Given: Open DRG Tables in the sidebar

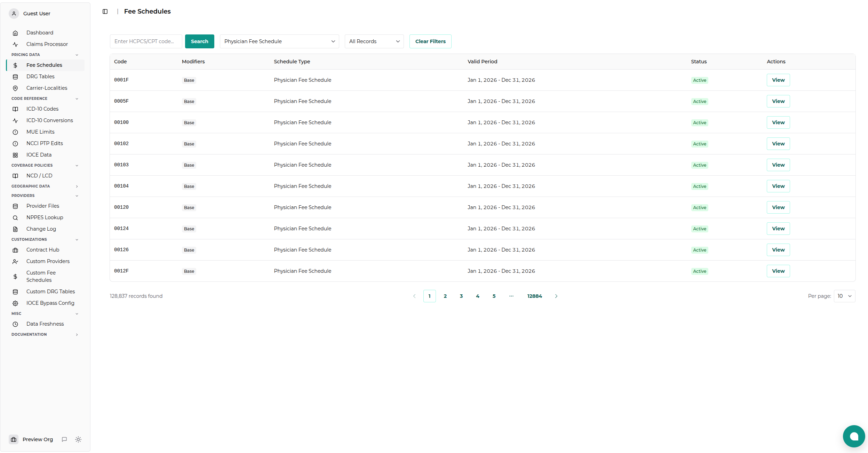Looking at the screenshot, I should point(45,77).
